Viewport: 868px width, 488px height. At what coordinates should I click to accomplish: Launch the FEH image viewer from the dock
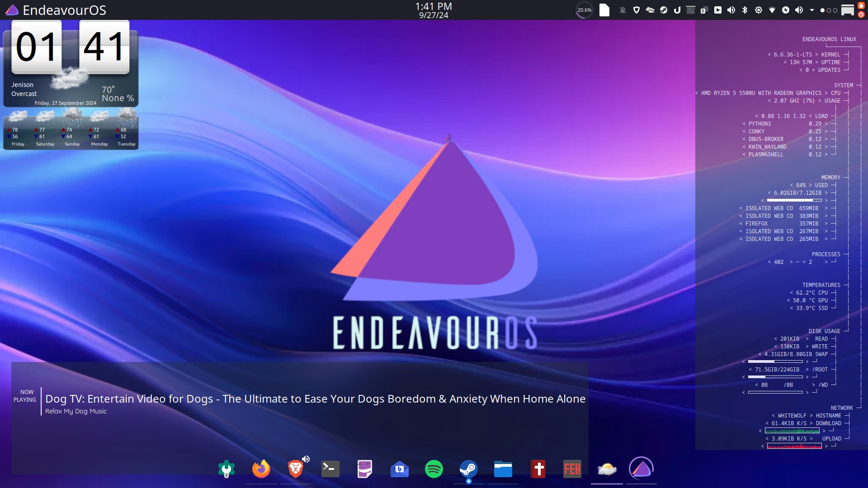pos(572,469)
